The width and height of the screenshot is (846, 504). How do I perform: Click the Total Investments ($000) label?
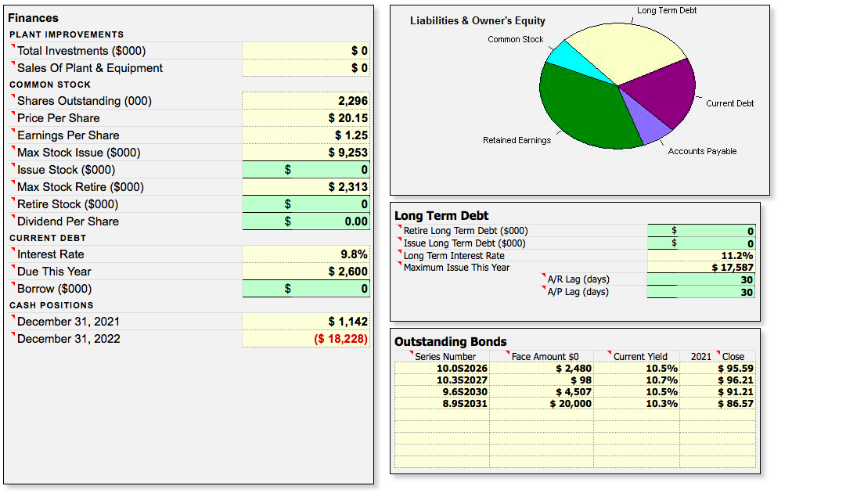pyautogui.click(x=81, y=51)
